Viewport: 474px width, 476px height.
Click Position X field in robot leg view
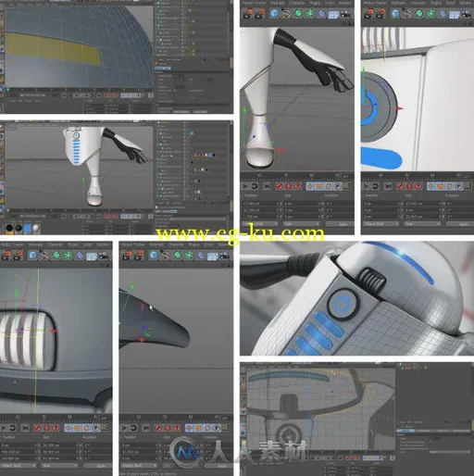click(260, 204)
